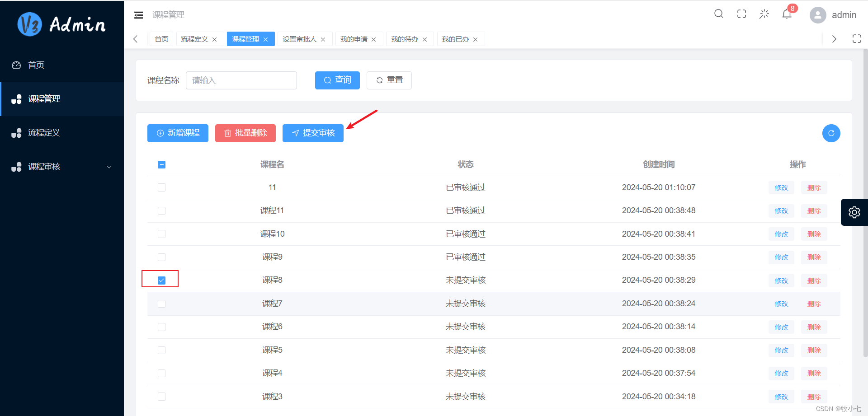Screen dimensions: 868x416
Task: Toggle fullscreen using the top bar icon
Action: [741, 14]
